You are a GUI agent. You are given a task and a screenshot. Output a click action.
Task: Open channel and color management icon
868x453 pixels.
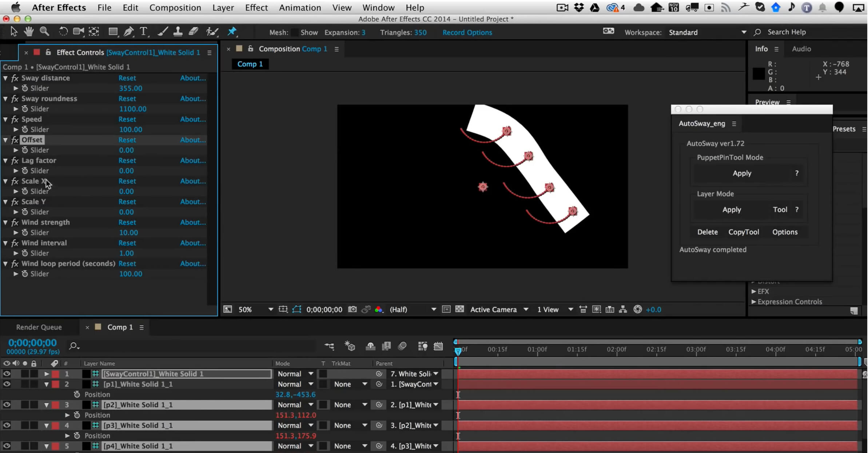379,310
